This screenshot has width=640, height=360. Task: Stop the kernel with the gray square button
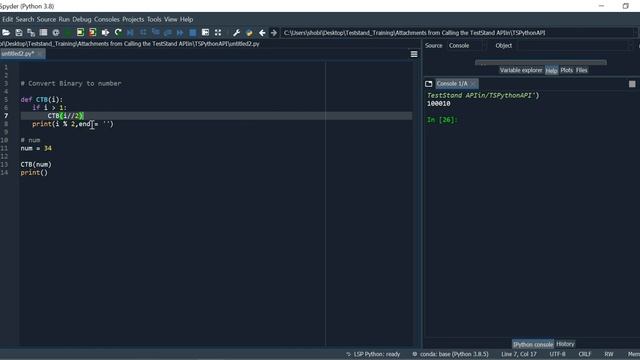point(632,84)
